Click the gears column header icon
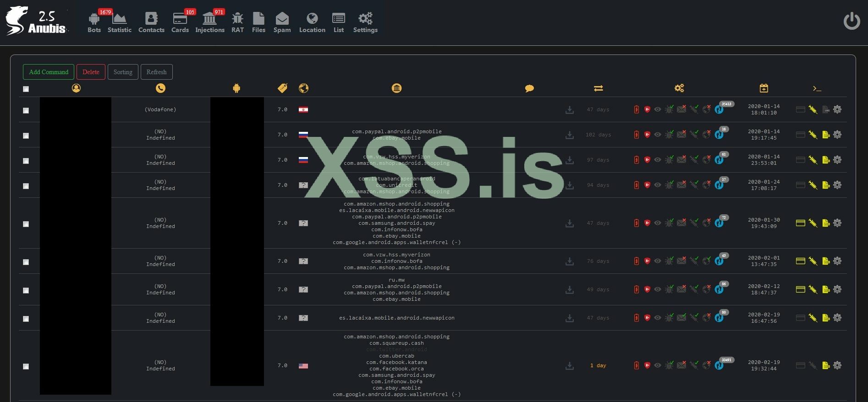The width and height of the screenshot is (868, 402). [x=679, y=88]
